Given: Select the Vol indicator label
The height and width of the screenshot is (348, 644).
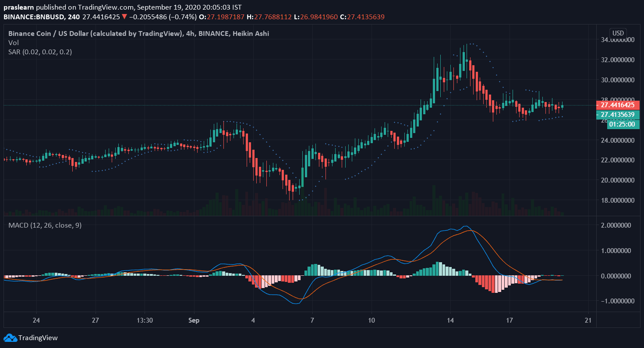Looking at the screenshot, I should [x=13, y=42].
